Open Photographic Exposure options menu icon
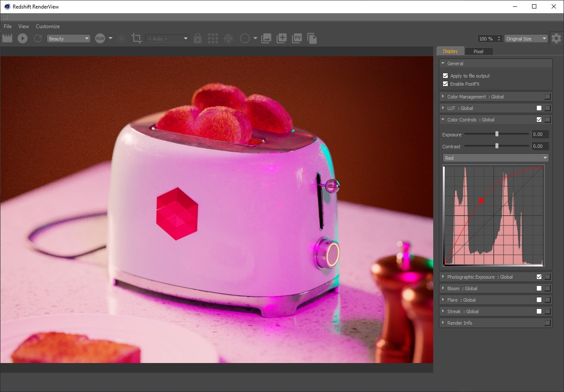This screenshot has height=392, width=564. [548, 277]
